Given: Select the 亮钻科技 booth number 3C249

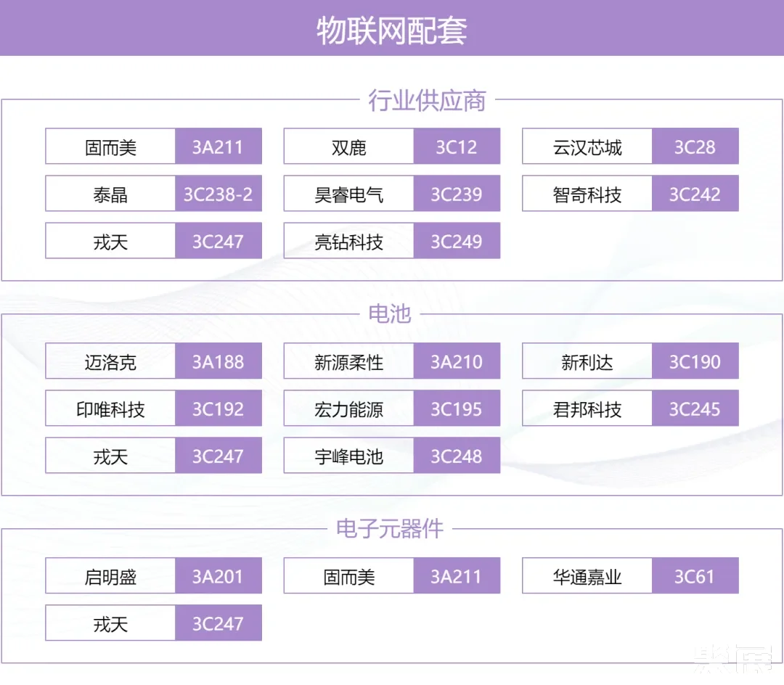Looking at the screenshot, I should click(x=457, y=240).
